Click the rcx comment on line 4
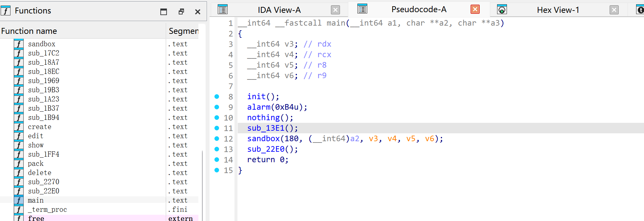Viewport: 644px width, 221px height. (317, 55)
